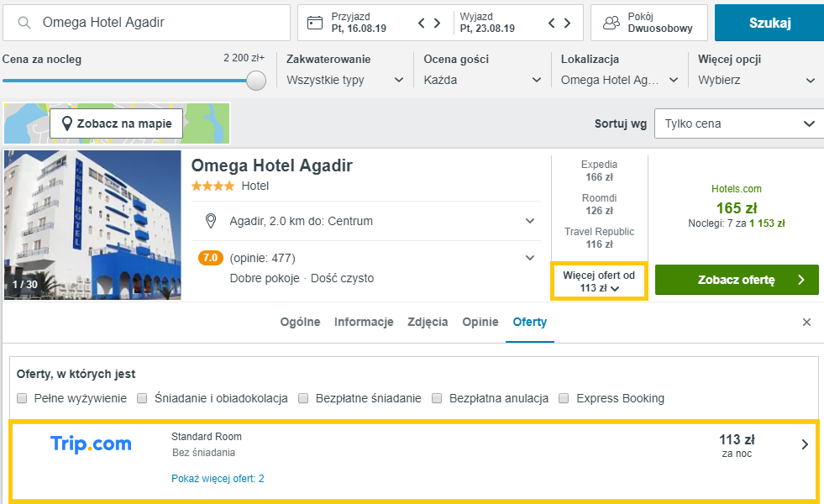Click the Omega Hotel Agadir title
The height and width of the screenshot is (504, 824).
[x=271, y=165]
